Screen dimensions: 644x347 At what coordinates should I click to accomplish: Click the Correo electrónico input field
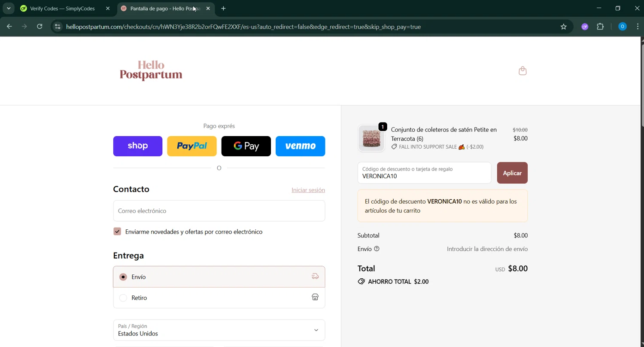pos(219,211)
